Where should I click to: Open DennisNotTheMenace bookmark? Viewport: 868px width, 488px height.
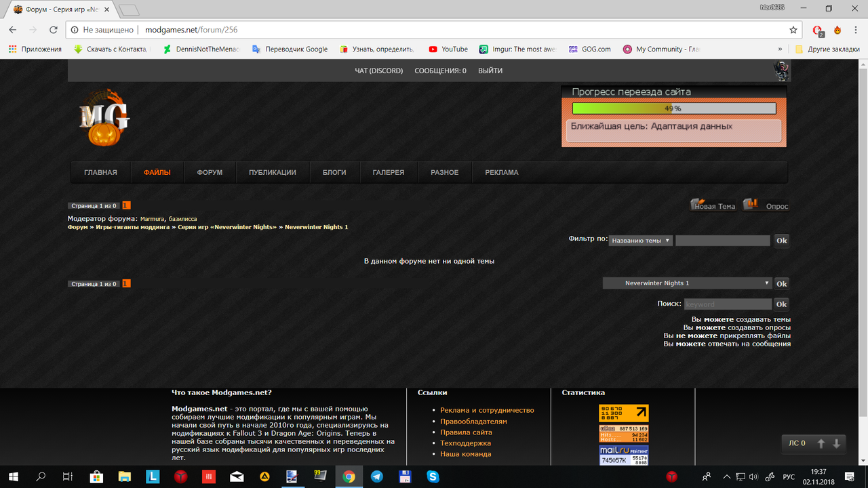pyautogui.click(x=201, y=49)
